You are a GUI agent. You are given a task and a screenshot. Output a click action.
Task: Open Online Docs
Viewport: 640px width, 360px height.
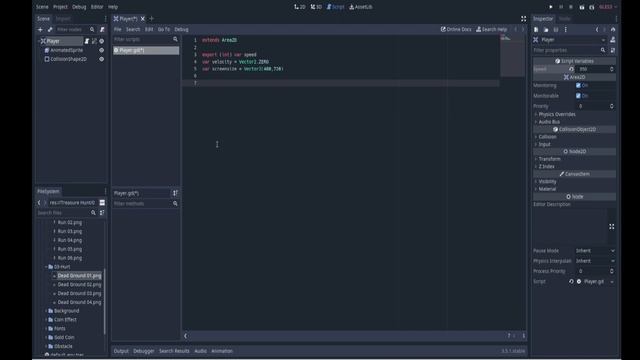(x=456, y=29)
